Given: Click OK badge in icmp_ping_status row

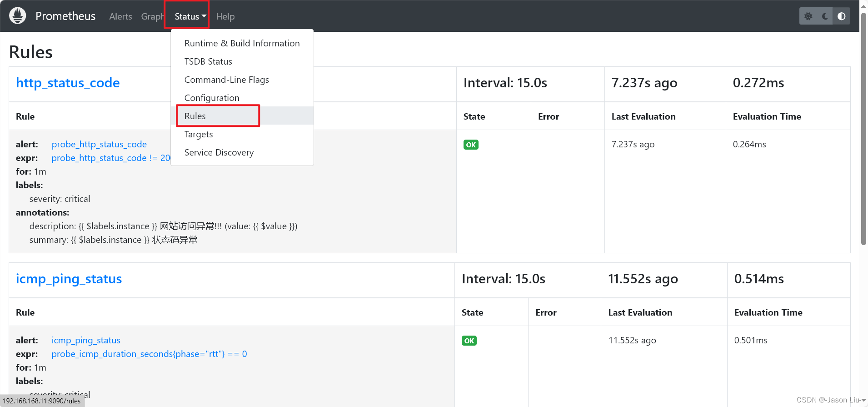Looking at the screenshot, I should [x=469, y=341].
